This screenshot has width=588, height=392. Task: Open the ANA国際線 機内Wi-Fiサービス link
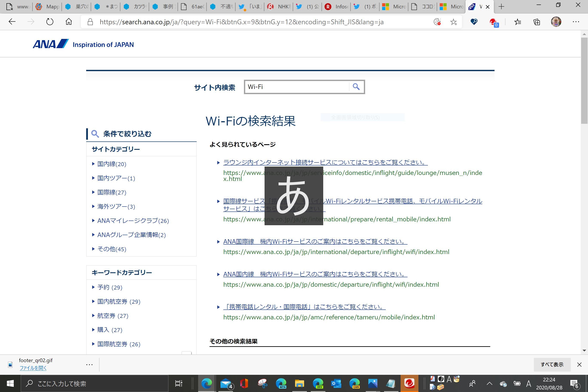click(315, 242)
